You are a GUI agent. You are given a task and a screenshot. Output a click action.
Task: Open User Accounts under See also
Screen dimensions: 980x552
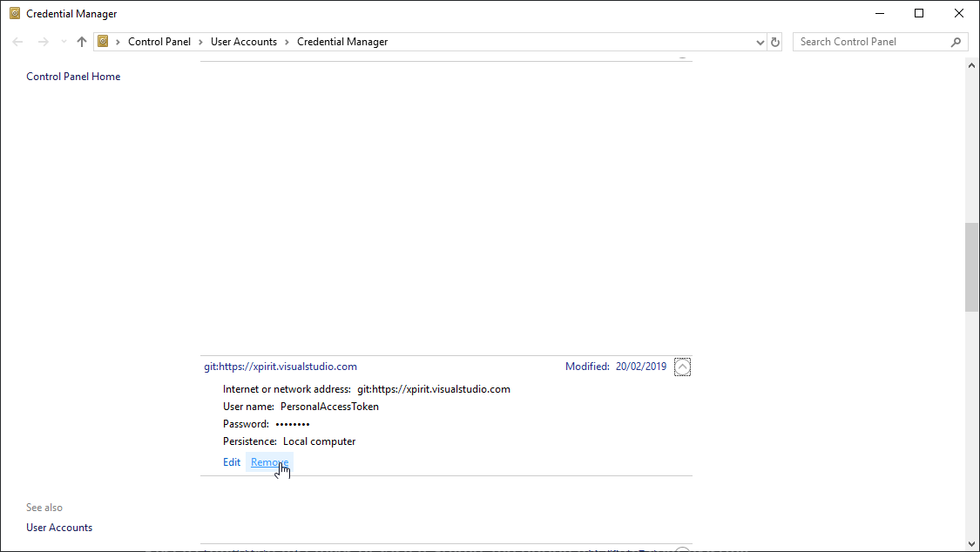(59, 528)
